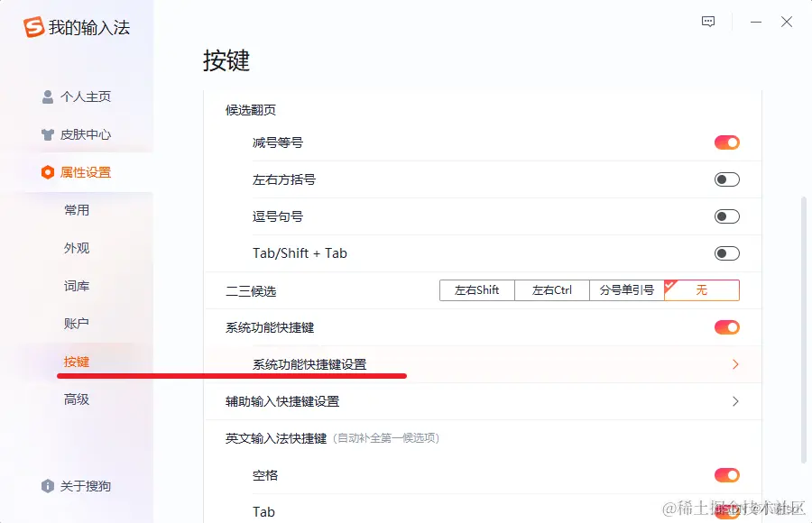Minimize the settings window
This screenshot has height=523, width=812.
tap(756, 22)
